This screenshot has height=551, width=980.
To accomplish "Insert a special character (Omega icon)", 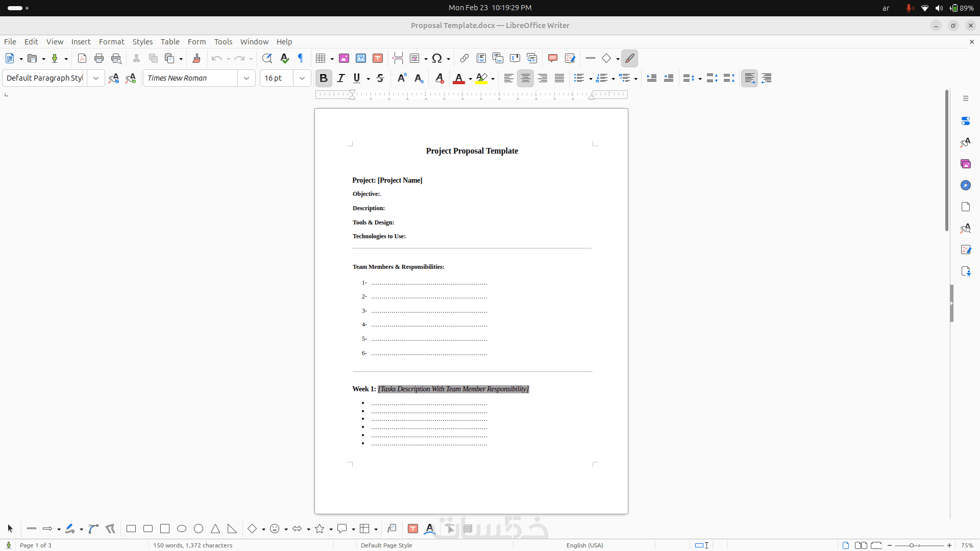I will pyautogui.click(x=437, y=58).
